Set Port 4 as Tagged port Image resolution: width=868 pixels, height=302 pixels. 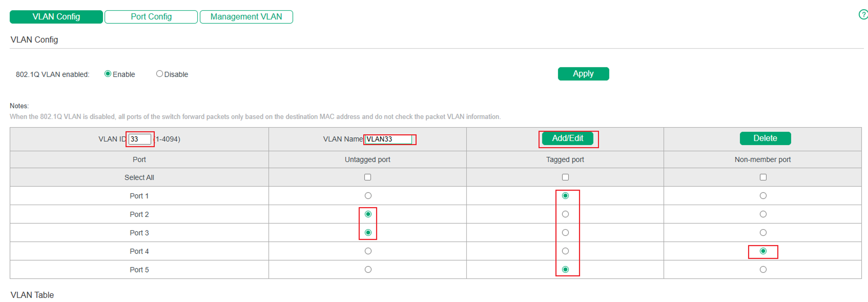(566, 251)
